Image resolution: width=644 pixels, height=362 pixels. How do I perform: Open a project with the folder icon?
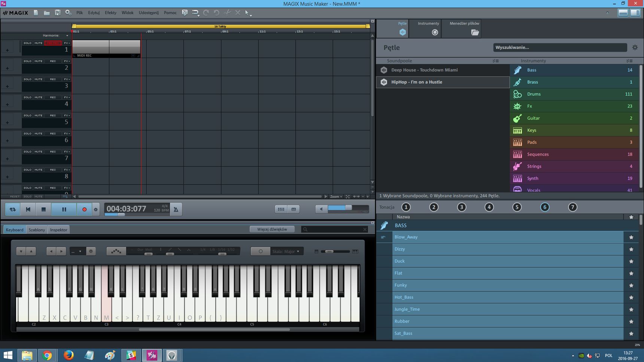47,13
